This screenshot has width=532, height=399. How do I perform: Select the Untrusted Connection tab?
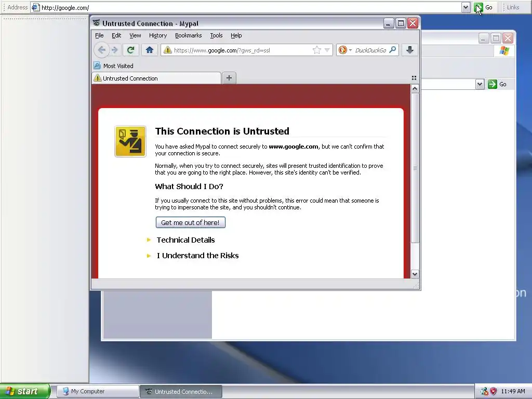pos(156,78)
